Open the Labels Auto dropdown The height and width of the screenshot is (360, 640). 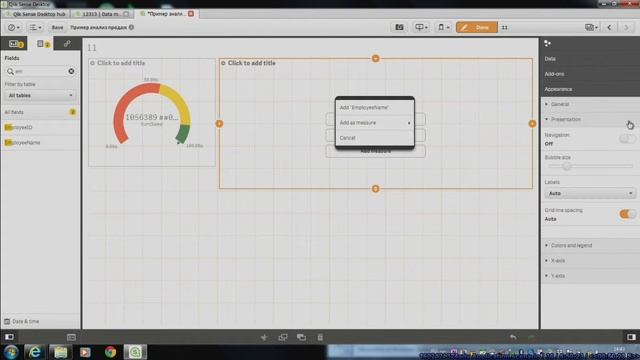[x=590, y=193]
